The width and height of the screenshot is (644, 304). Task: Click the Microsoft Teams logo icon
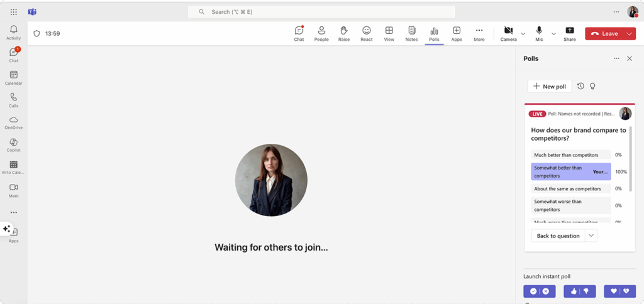[32, 12]
